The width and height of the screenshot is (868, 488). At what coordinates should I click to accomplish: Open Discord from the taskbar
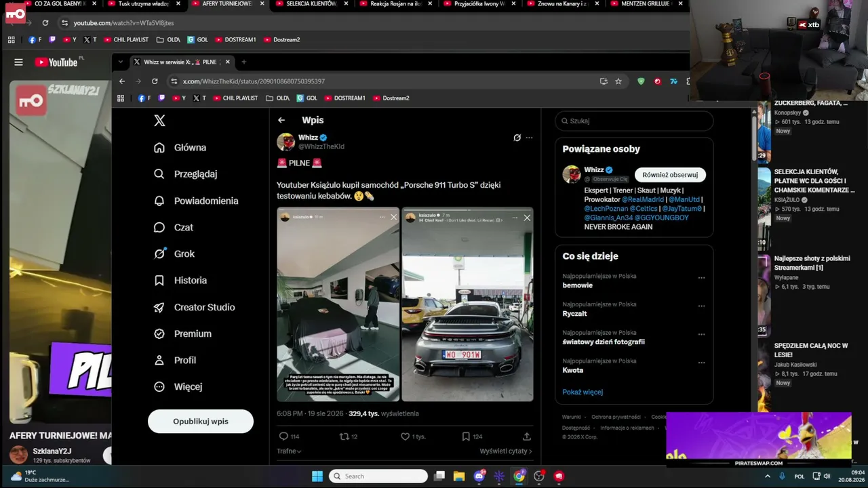(479, 476)
